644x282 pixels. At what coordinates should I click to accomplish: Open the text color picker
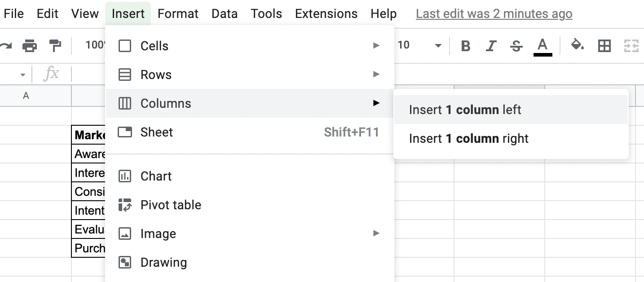click(x=543, y=46)
